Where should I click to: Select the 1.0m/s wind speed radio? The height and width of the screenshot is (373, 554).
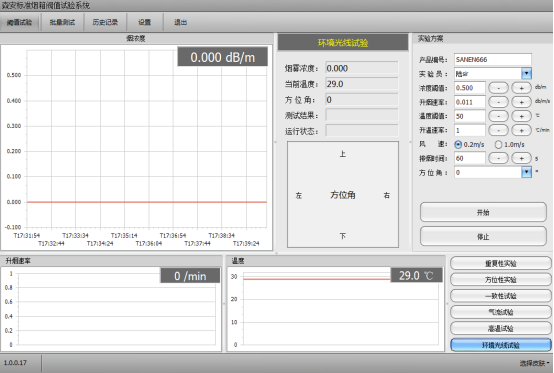pos(499,144)
